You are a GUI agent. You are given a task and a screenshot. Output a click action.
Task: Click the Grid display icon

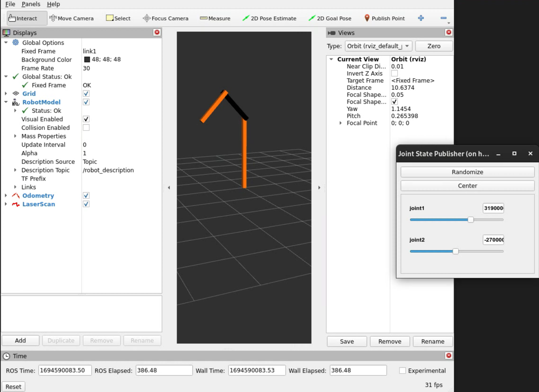click(x=16, y=93)
